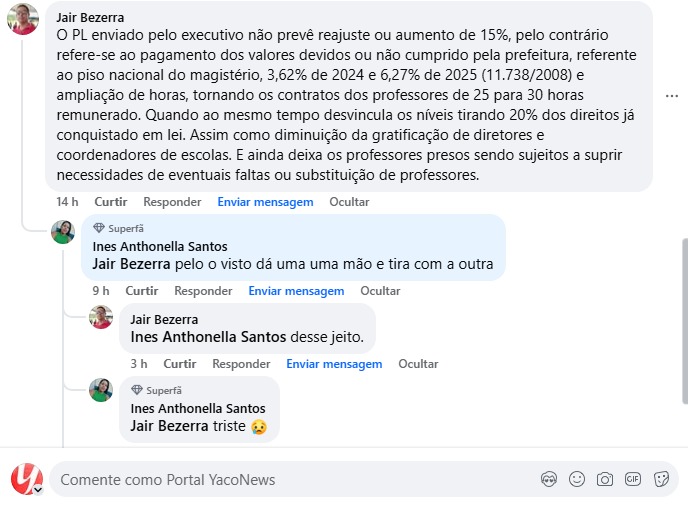This screenshot has height=506, width=688.
Task: Open the GIF picker in comment box
Action: [x=632, y=479]
